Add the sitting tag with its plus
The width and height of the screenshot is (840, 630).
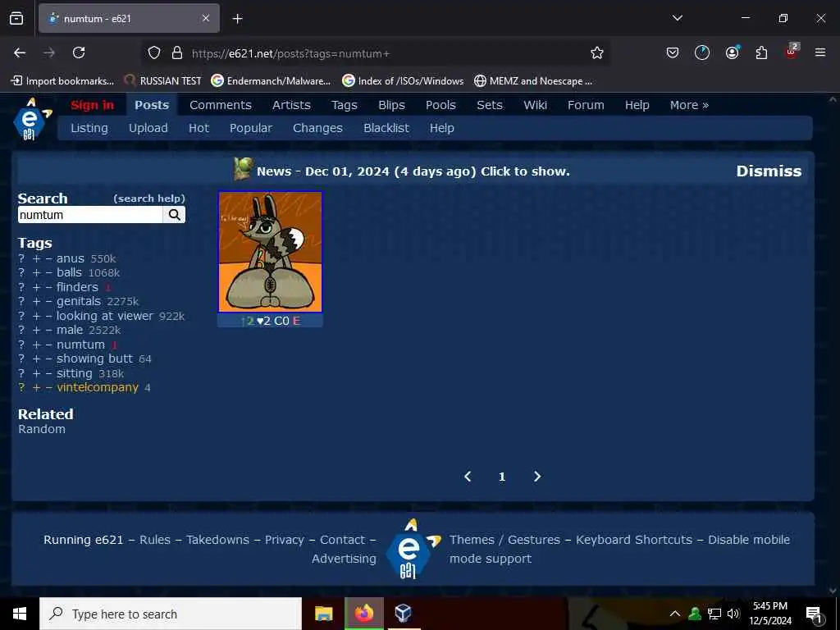(x=36, y=373)
